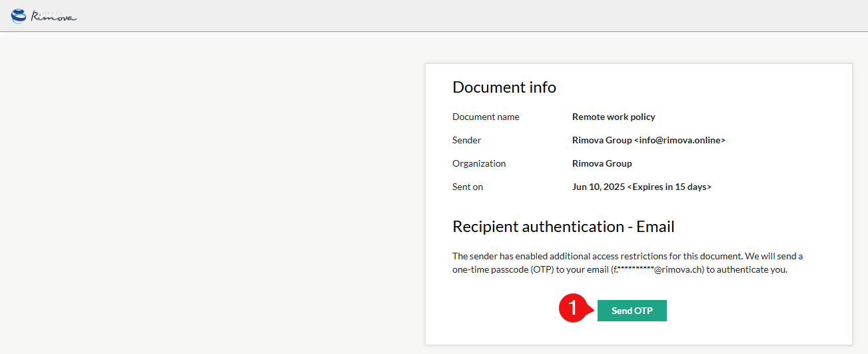Image resolution: width=868 pixels, height=354 pixels.
Task: Click the Sent on label
Action: pyautogui.click(x=468, y=187)
